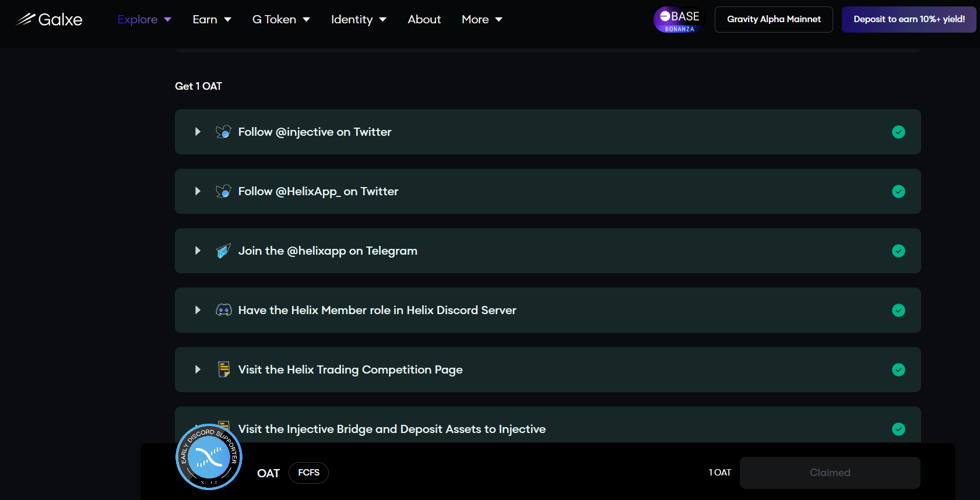Expand the Helix Trading Competition task arrow

(x=198, y=369)
